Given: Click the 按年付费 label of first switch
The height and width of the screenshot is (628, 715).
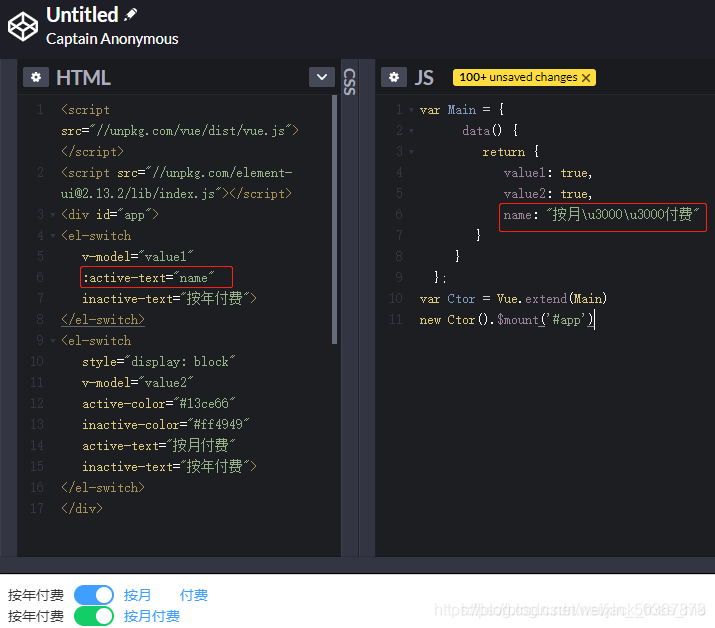Looking at the screenshot, I should click(x=36, y=595).
